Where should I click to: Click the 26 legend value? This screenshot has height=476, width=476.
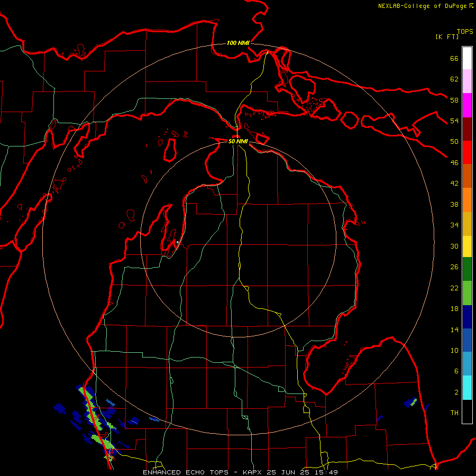click(x=454, y=267)
